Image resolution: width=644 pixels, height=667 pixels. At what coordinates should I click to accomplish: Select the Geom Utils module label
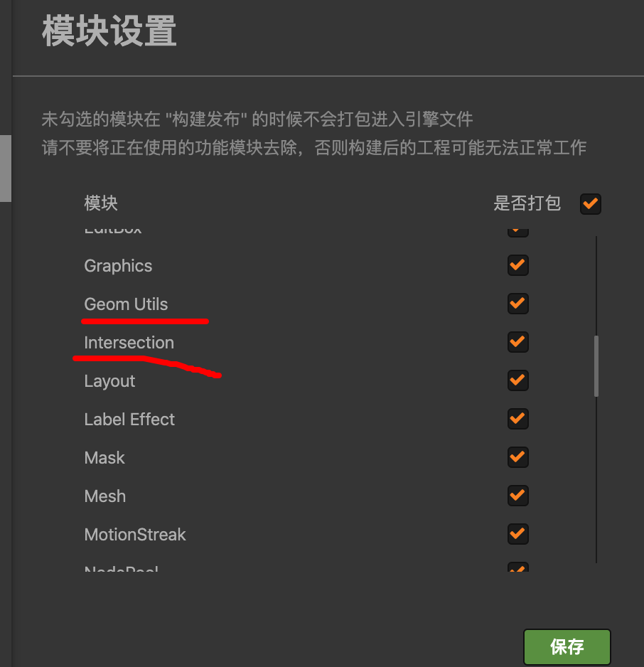126,304
